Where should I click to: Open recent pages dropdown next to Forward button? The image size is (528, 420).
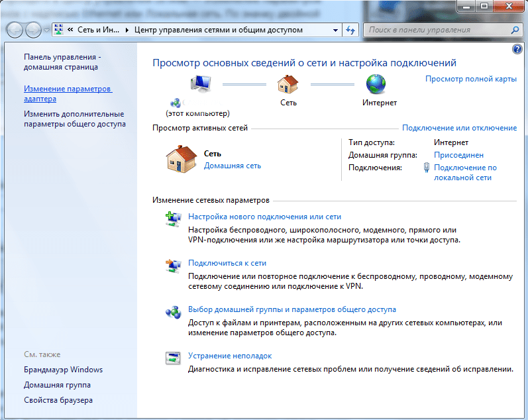46,30
